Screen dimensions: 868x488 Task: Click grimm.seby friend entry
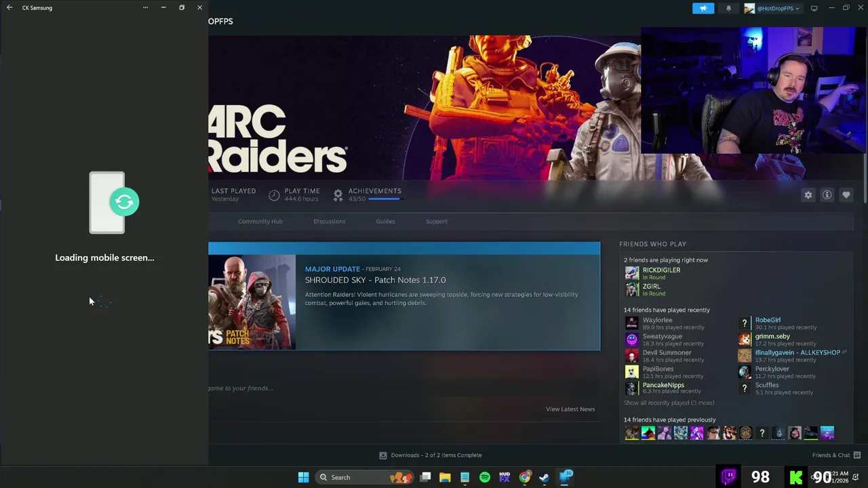[776, 340]
